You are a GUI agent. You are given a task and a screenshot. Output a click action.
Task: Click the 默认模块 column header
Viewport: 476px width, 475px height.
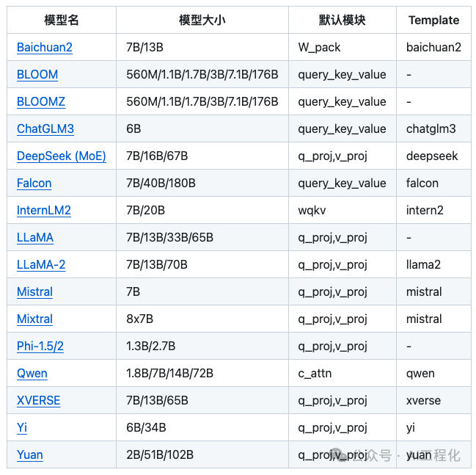(343, 20)
